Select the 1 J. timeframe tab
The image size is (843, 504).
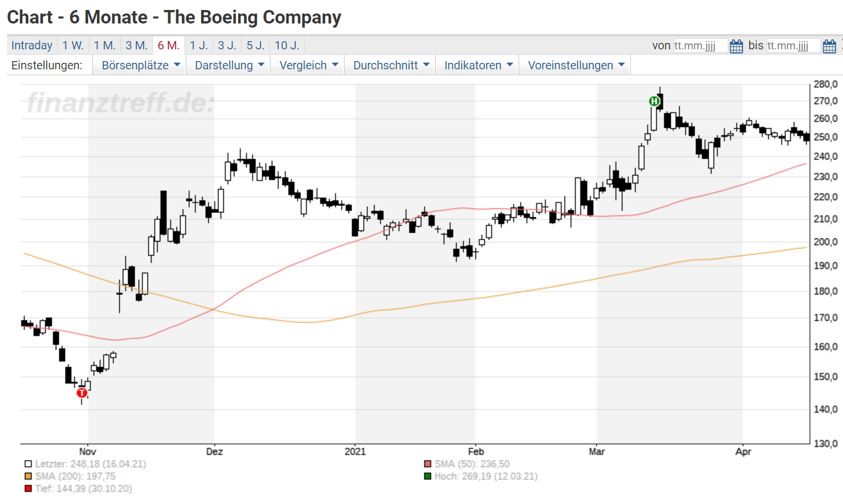pyautogui.click(x=199, y=45)
